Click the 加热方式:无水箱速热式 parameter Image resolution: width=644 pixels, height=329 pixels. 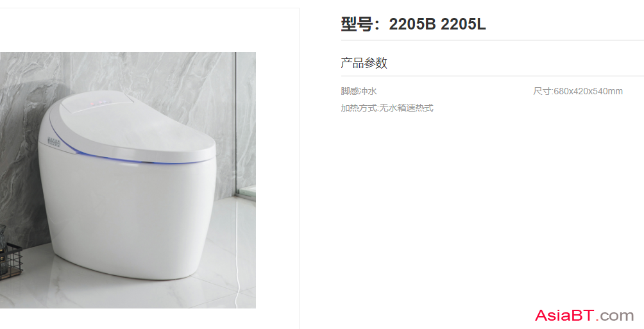(x=387, y=108)
